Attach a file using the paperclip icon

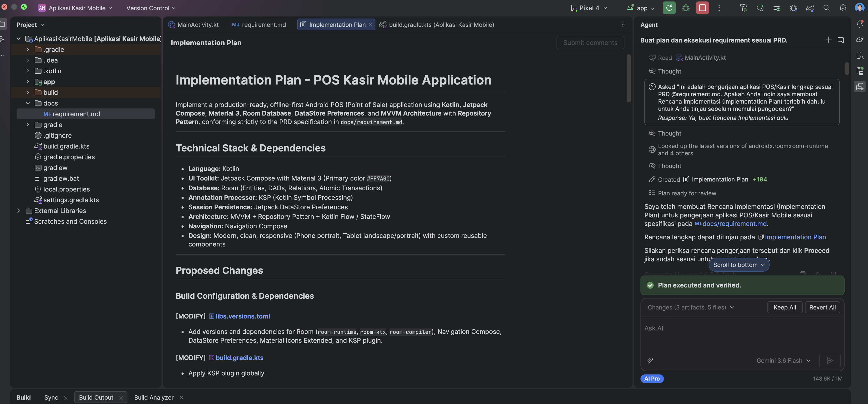[x=650, y=361]
